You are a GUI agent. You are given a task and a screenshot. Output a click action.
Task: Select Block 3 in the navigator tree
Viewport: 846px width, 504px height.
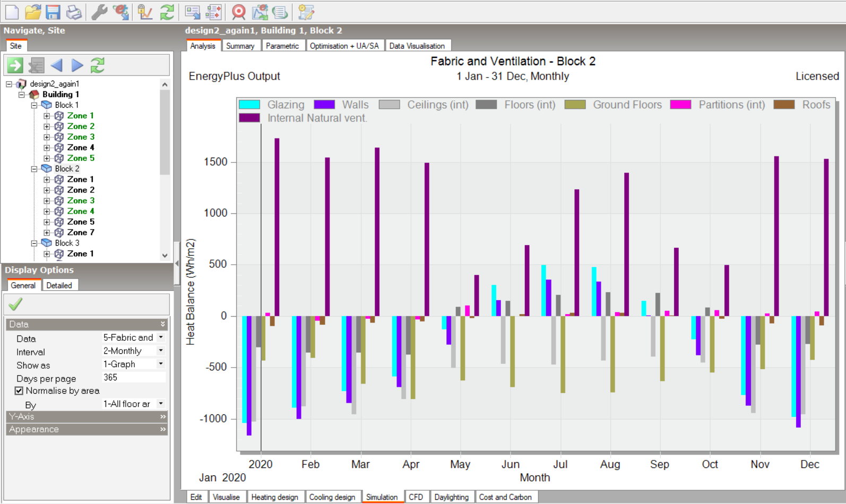pos(67,243)
